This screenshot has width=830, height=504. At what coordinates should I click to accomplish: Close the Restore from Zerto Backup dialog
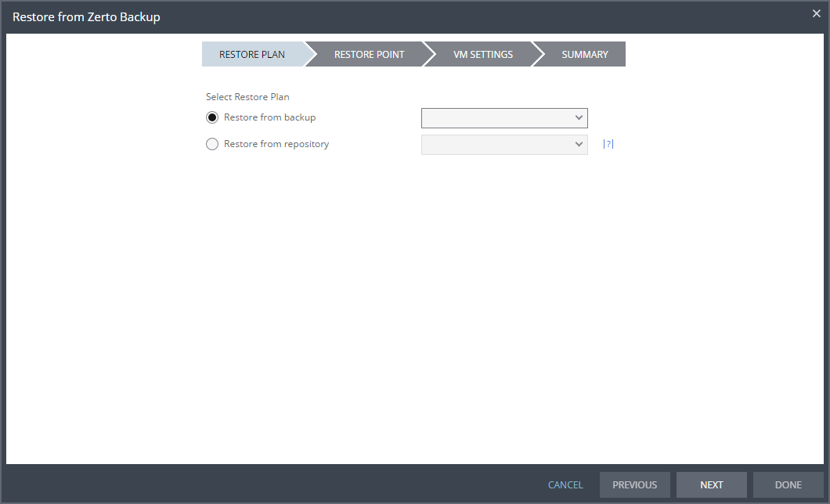[x=816, y=14]
